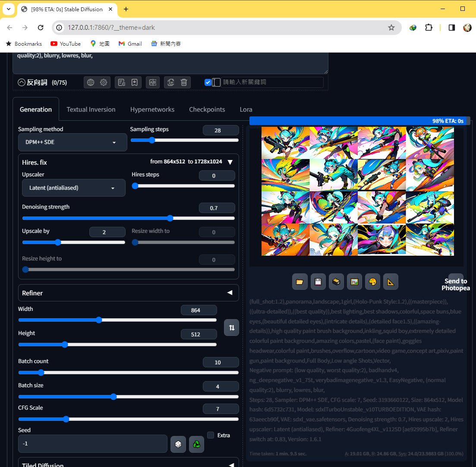Save the image with the floppy disk icon
Screen dimensions: 476x467
[x=318, y=282]
